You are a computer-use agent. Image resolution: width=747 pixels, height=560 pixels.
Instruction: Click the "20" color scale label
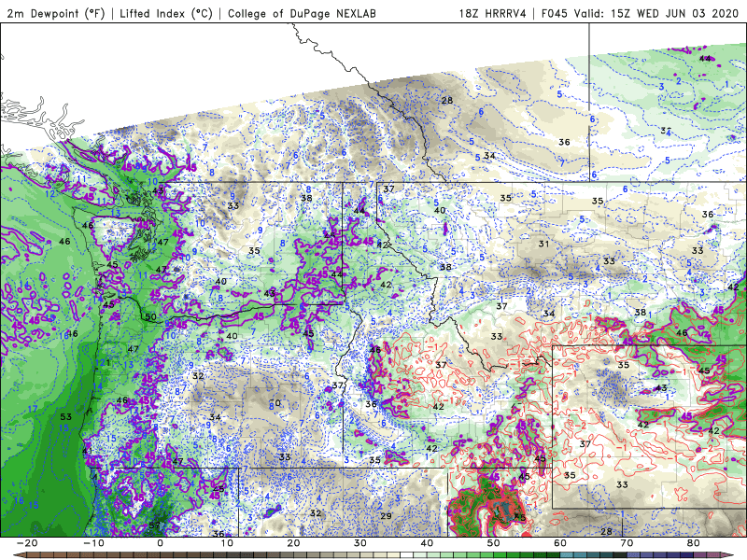[x=293, y=543]
